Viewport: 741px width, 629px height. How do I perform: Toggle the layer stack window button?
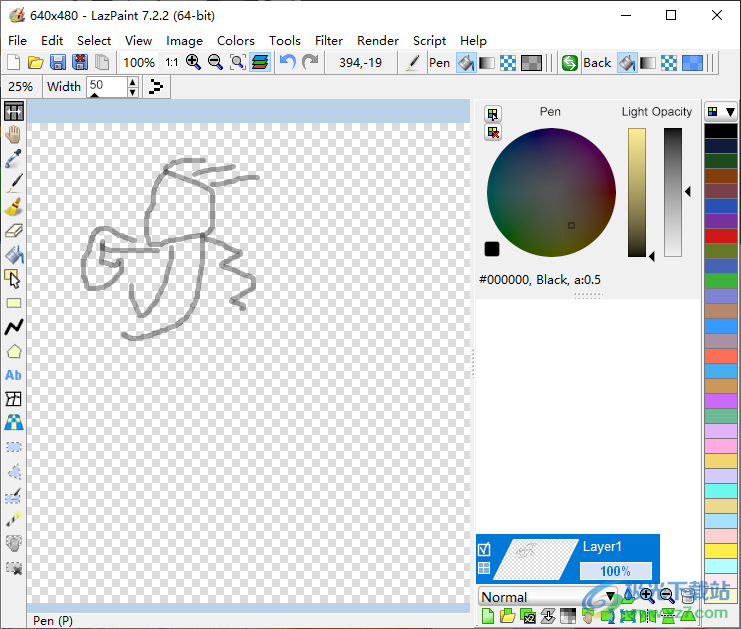click(x=260, y=62)
